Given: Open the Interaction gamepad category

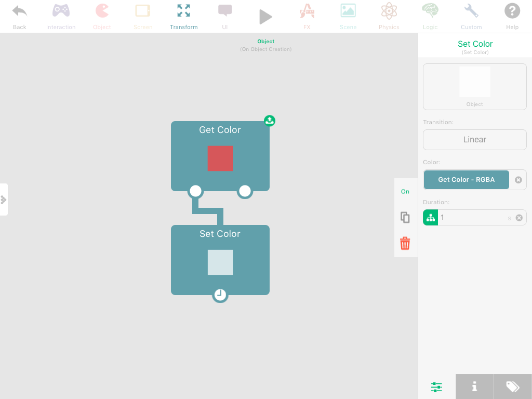Looking at the screenshot, I should coord(61,11).
